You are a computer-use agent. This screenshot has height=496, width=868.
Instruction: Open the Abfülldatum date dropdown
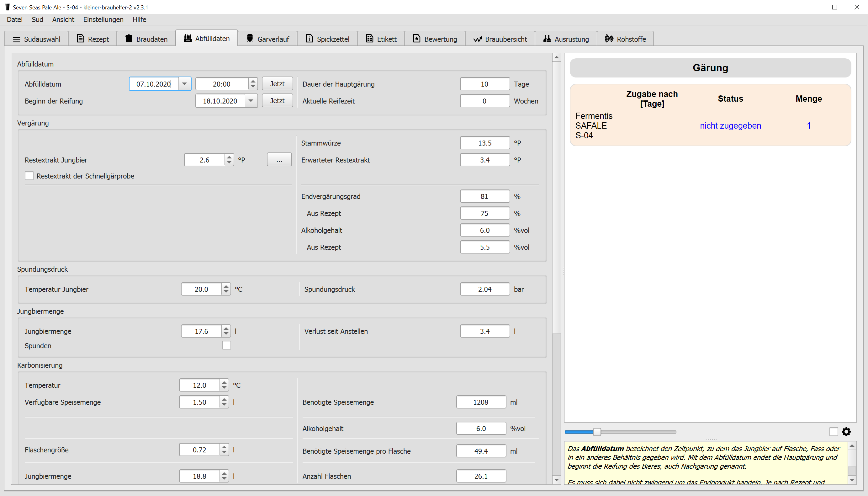(184, 84)
